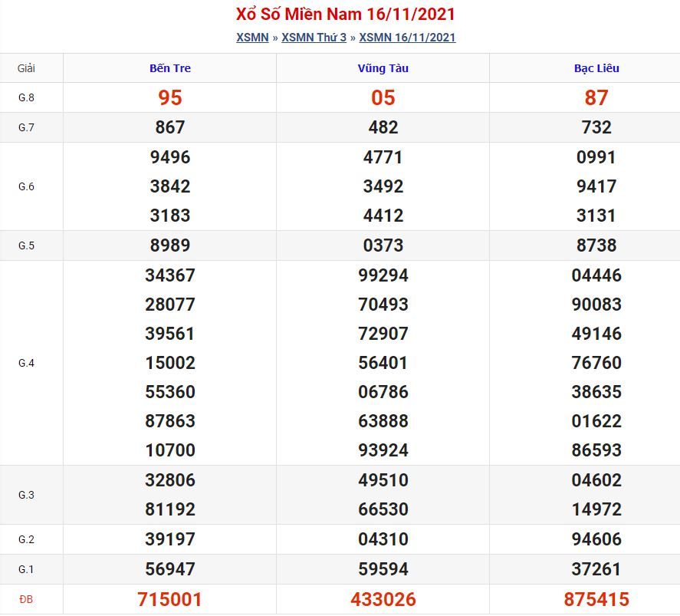The image size is (680, 616).
Task: Open the Vũng Tàu column header link
Action: pyautogui.click(x=383, y=68)
